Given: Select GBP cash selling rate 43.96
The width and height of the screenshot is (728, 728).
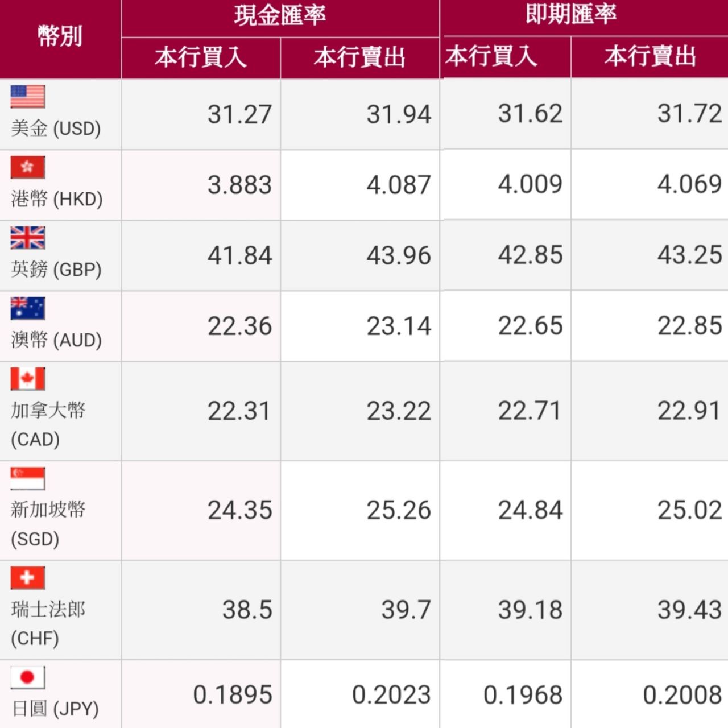Looking at the screenshot, I should click(399, 255).
